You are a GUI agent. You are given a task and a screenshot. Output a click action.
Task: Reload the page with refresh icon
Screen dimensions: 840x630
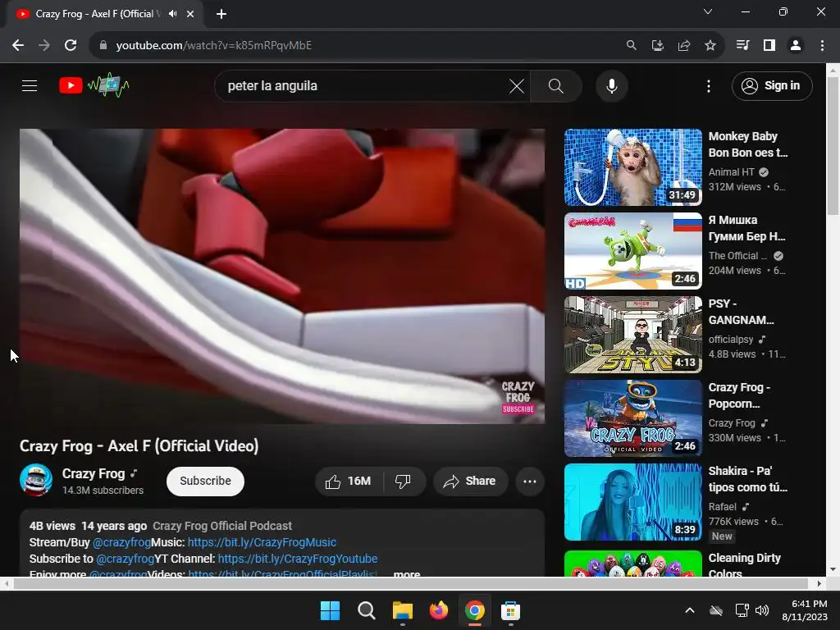[71, 46]
